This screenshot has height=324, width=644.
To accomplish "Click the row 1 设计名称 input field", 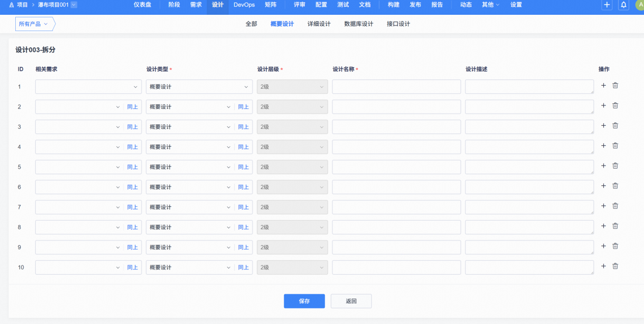I will click(396, 87).
